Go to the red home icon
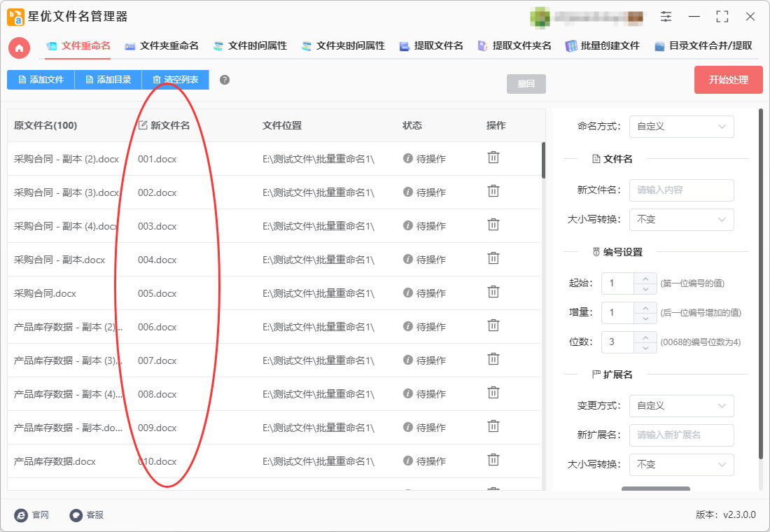The width and height of the screenshot is (770, 532). 19,48
